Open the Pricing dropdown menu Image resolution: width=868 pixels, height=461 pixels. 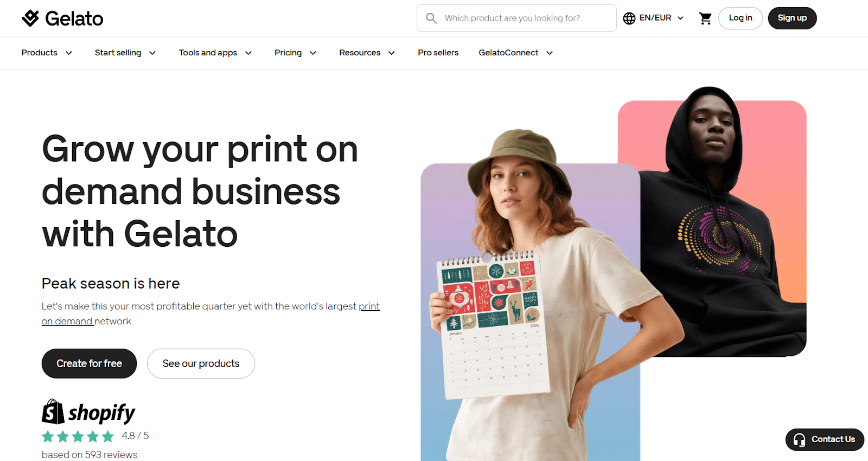(x=295, y=53)
